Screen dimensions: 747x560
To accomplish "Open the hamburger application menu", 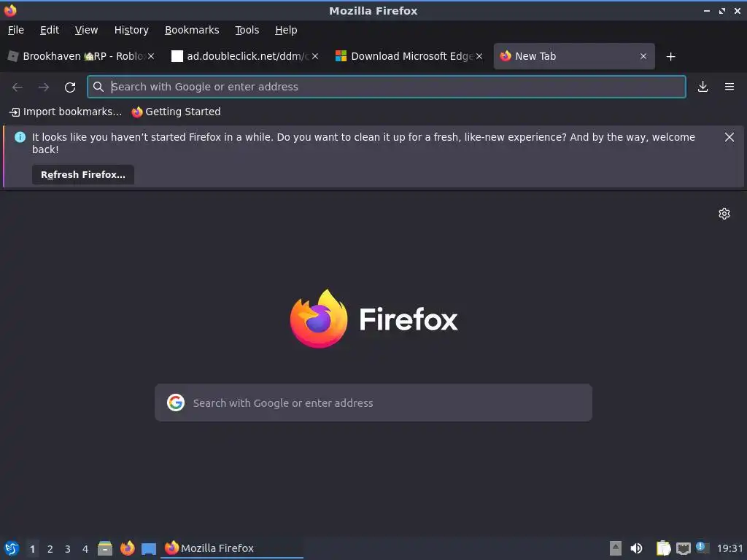I will (729, 87).
